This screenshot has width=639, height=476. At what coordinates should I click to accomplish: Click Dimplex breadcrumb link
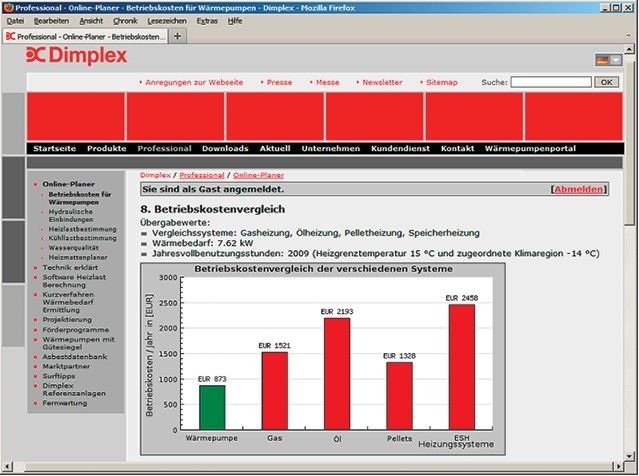155,175
